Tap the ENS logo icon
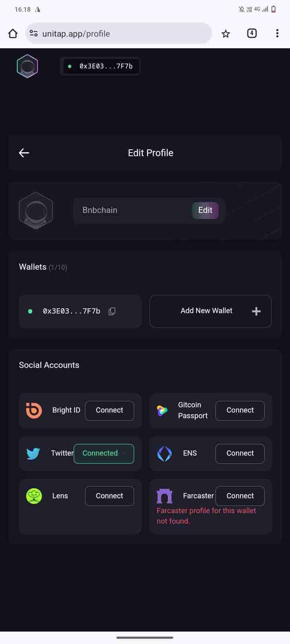 coord(164,454)
